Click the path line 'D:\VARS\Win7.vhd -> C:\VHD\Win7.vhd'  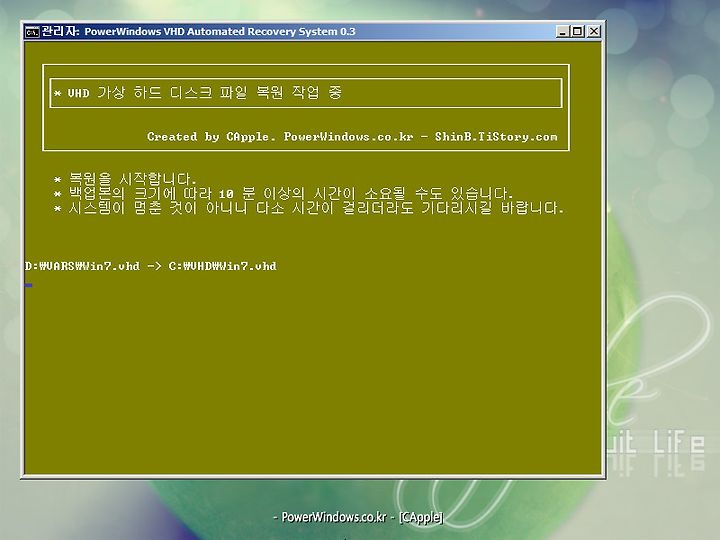tap(151, 266)
